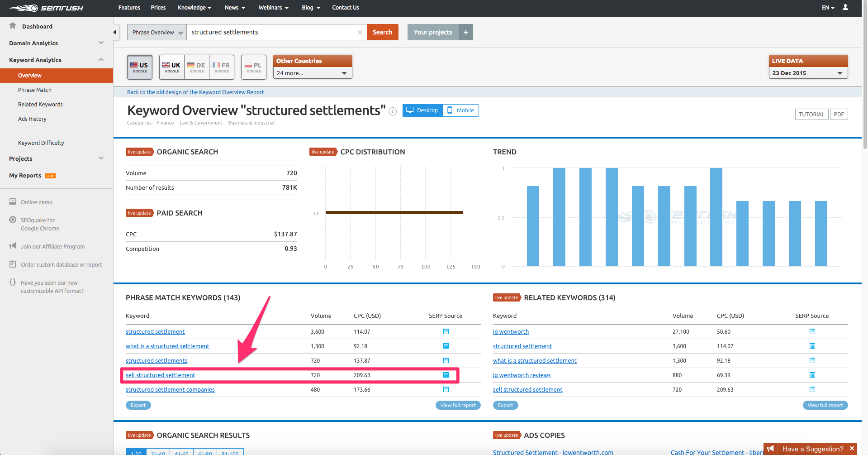Switch to the DE Google database
The width and height of the screenshot is (868, 455).
197,67
